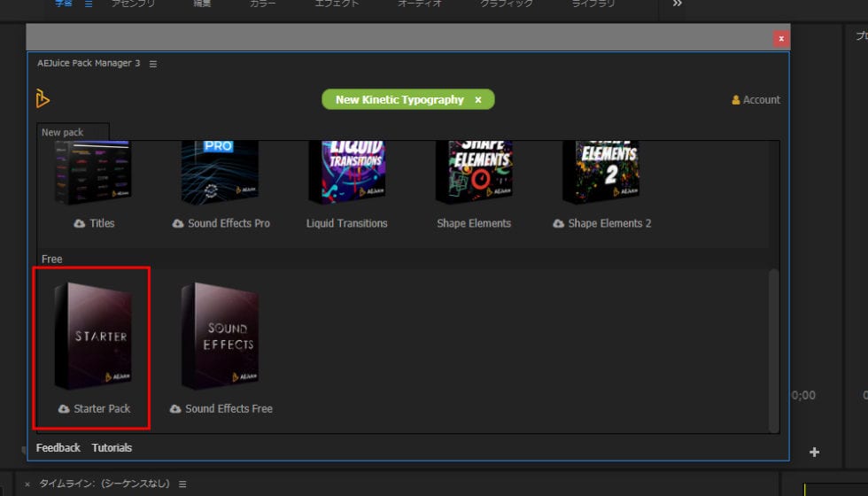Click the Liquid Transitions label
The width and height of the screenshot is (868, 496).
pyautogui.click(x=347, y=223)
